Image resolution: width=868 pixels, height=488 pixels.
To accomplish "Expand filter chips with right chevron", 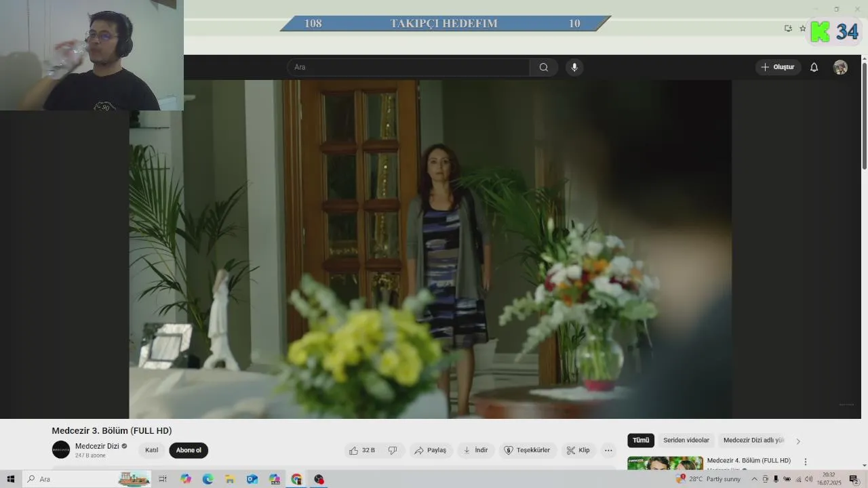I will point(798,441).
